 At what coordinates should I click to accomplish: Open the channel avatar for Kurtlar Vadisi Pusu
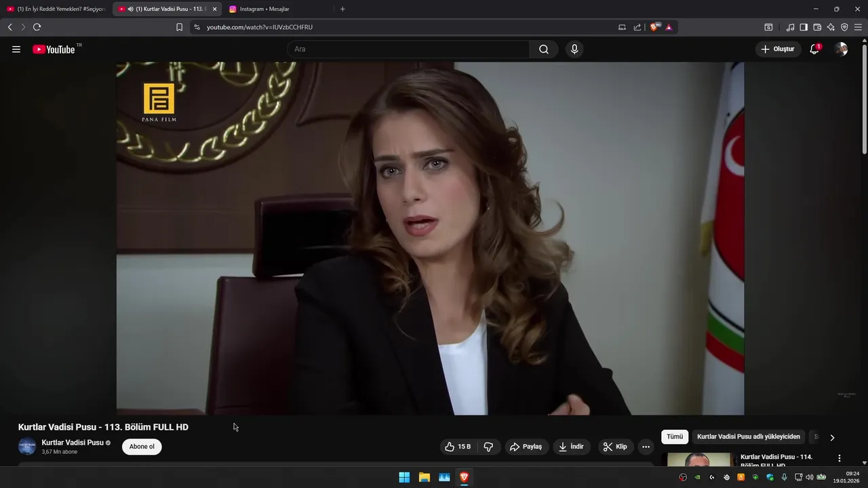point(27,447)
